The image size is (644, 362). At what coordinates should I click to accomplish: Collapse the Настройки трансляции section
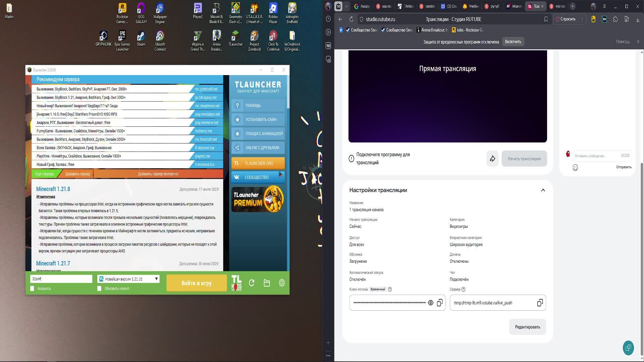543,190
